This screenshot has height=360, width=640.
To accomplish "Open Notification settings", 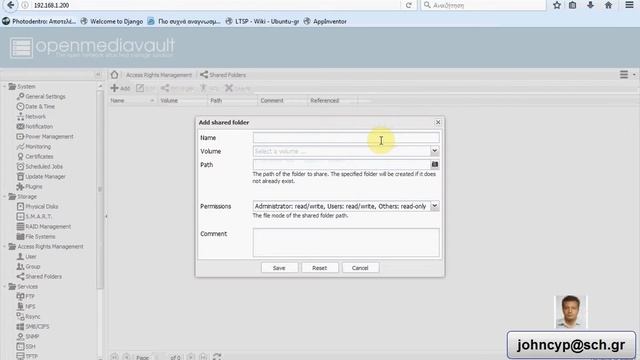I will (x=35, y=127).
